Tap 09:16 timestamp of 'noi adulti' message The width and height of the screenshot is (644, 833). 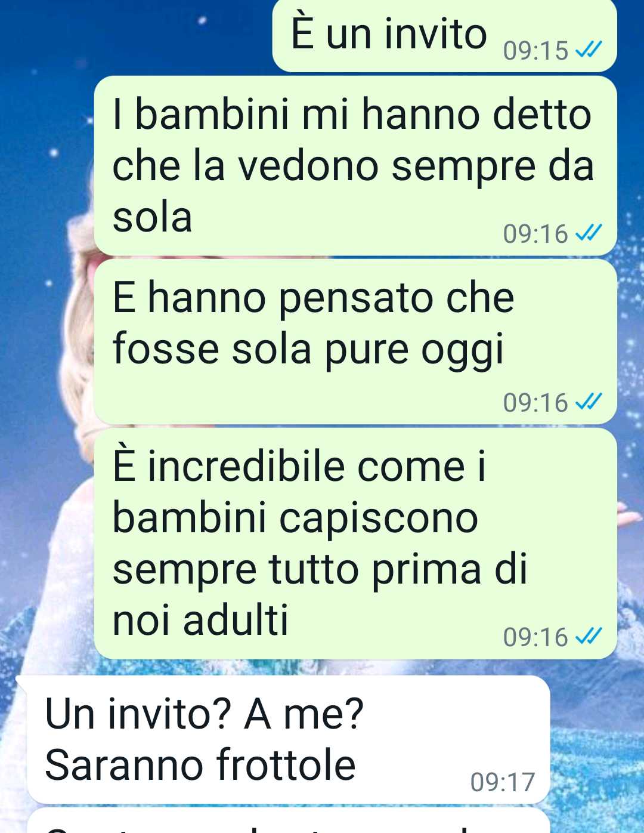tap(535, 637)
